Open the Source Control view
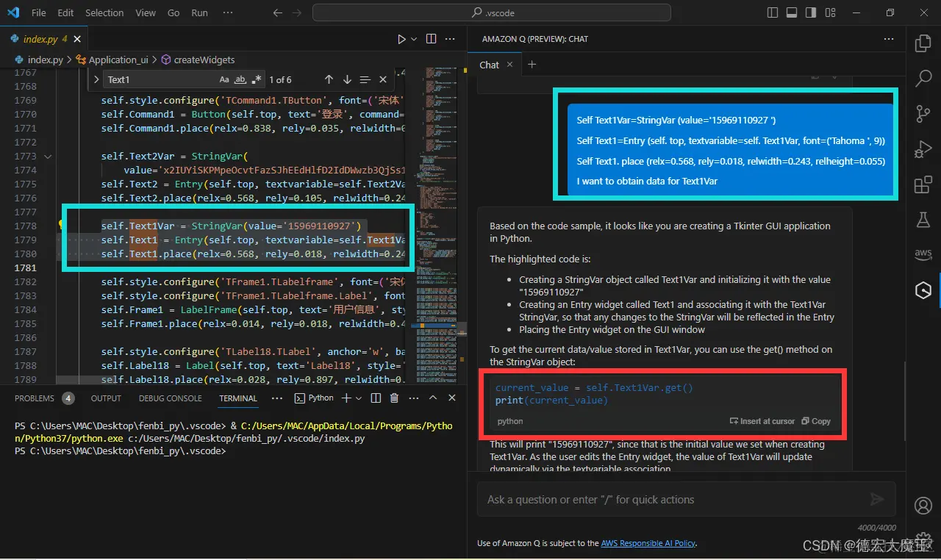 tap(923, 114)
